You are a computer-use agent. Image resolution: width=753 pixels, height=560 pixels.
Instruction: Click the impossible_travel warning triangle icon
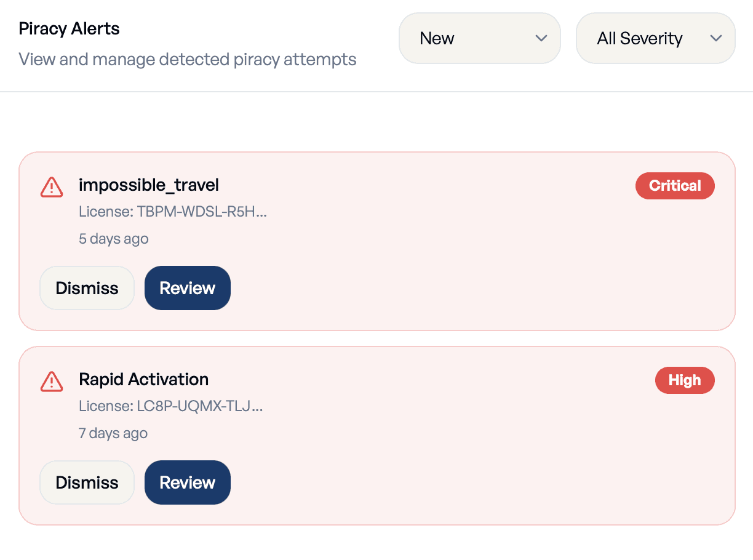(x=52, y=186)
